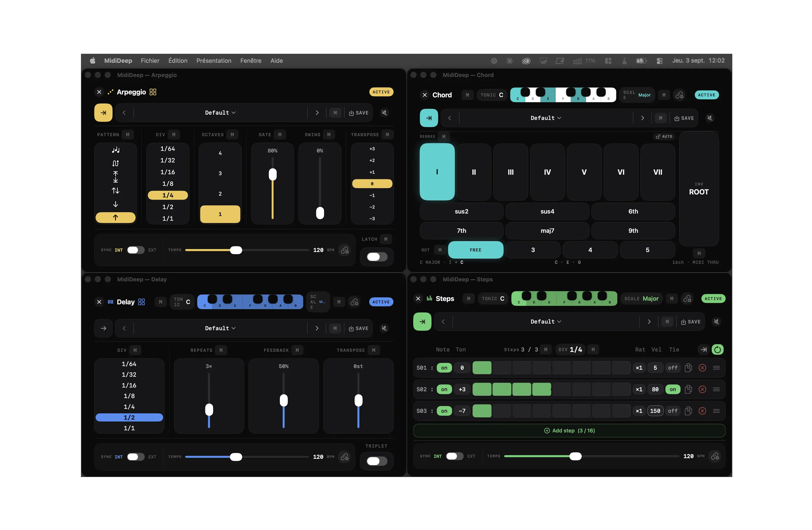Click Add step (3 / 16) button

pyautogui.click(x=569, y=431)
